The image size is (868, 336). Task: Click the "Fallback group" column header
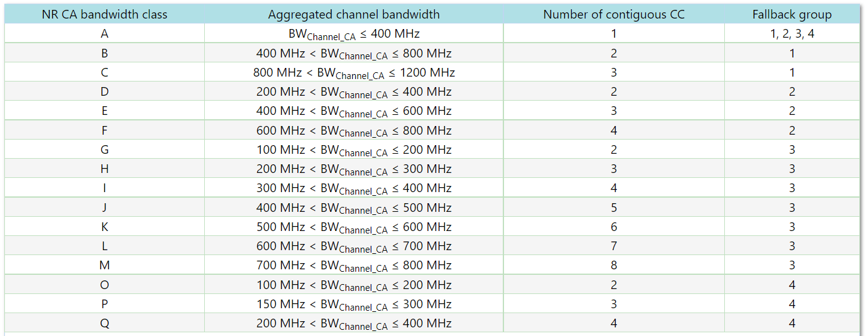[x=792, y=14]
